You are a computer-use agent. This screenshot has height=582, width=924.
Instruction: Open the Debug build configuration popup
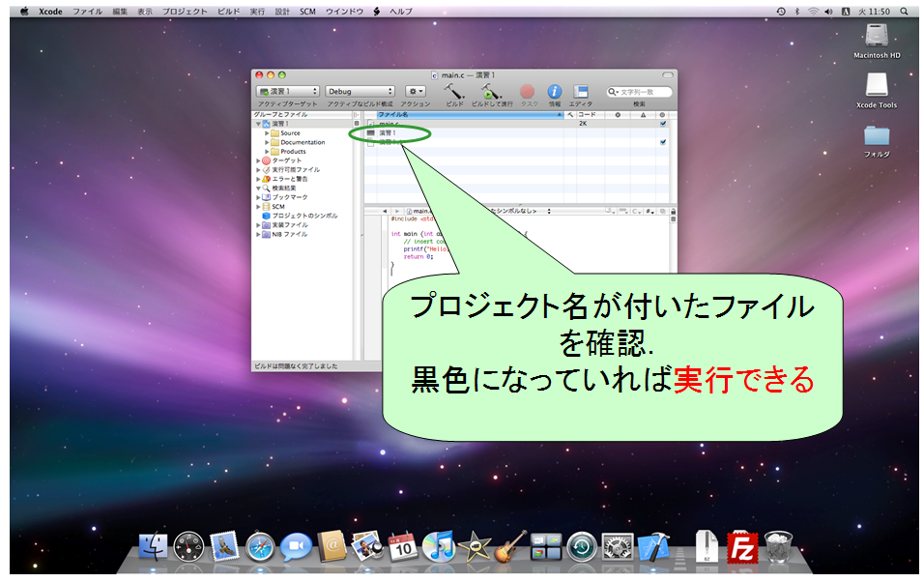pos(360,92)
